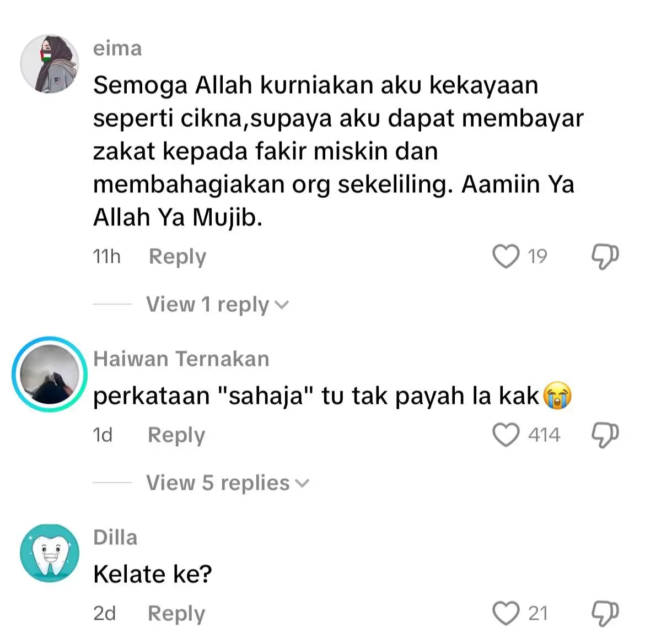Expand View 1 reply under eima
This screenshot has width=645, height=644.
(x=218, y=305)
